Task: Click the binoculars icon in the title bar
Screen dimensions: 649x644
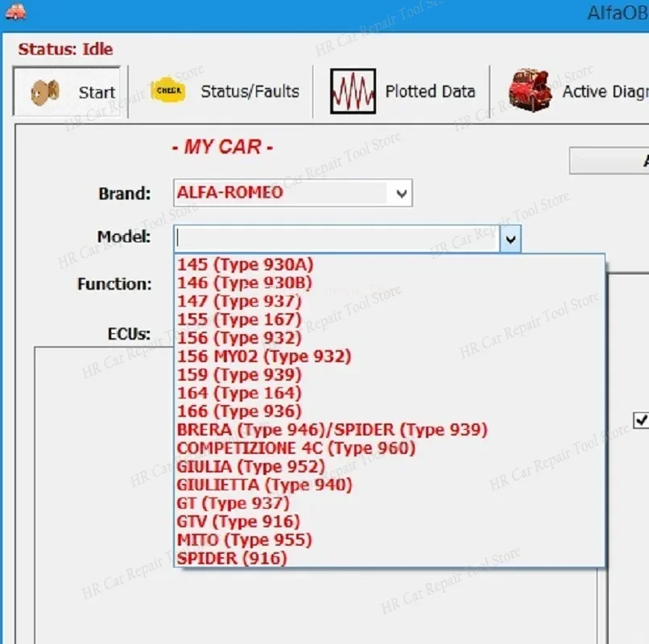Action: [x=17, y=12]
